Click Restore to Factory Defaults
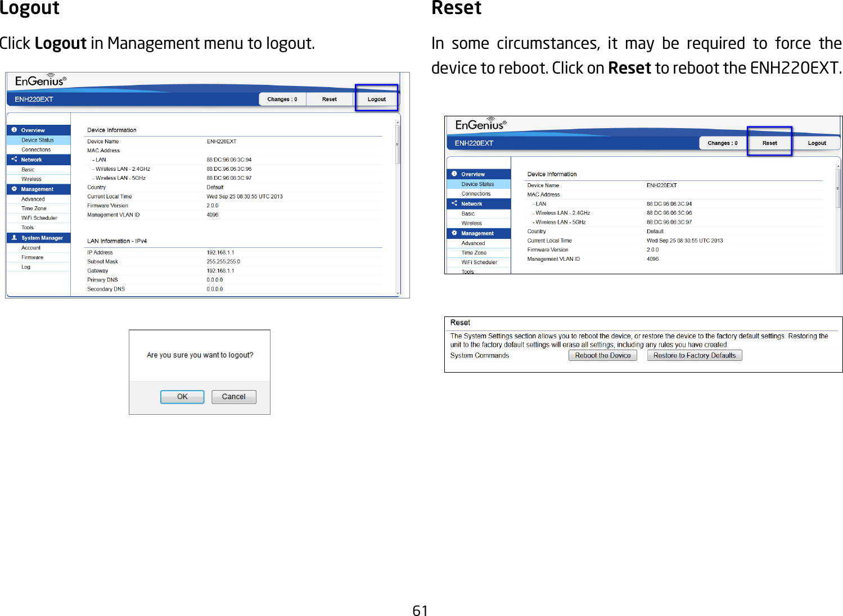Screen dimensions: 843x616 (x=695, y=355)
